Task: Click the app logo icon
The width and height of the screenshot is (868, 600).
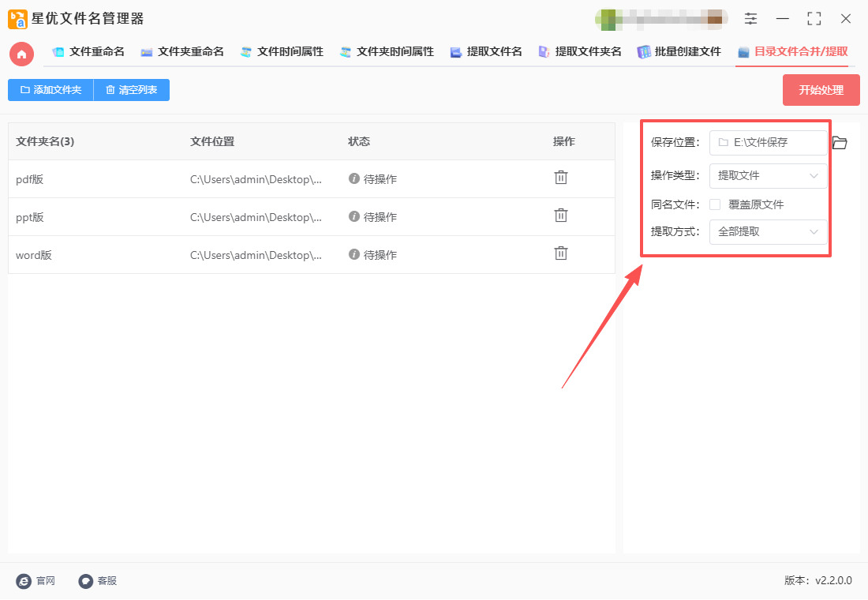Action: tap(17, 19)
